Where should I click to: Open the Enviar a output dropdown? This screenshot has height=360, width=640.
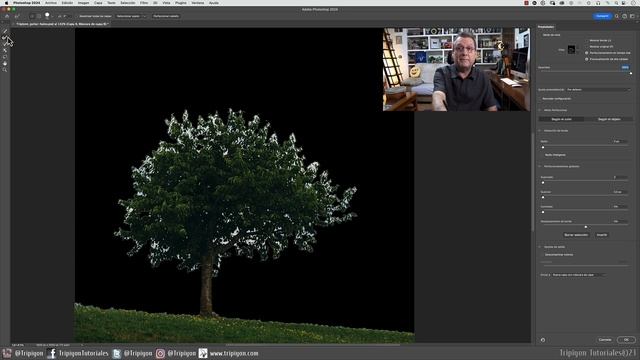point(579,275)
